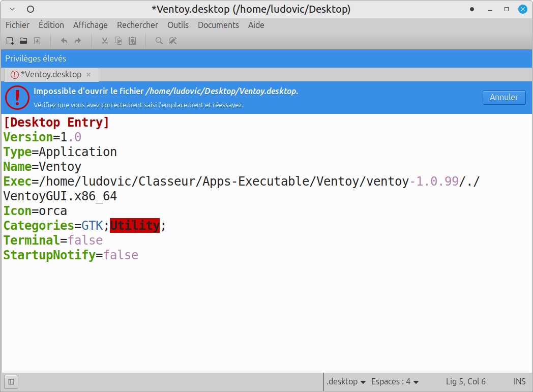Click the VentoyGUI.x86_64 wrapped line

(60, 196)
